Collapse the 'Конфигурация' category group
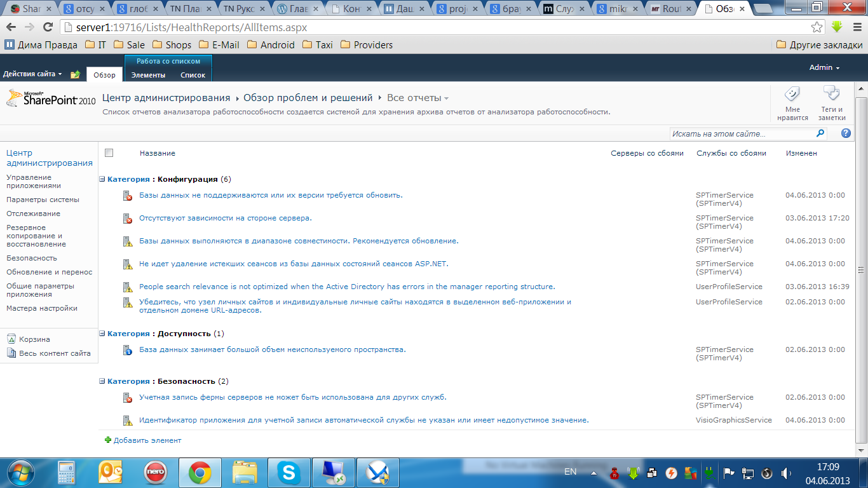 point(102,179)
